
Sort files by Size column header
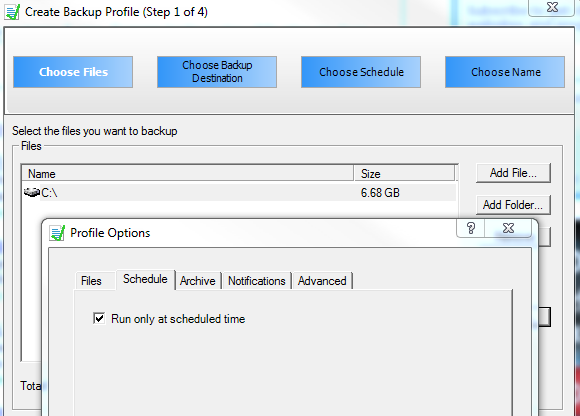[405, 173]
